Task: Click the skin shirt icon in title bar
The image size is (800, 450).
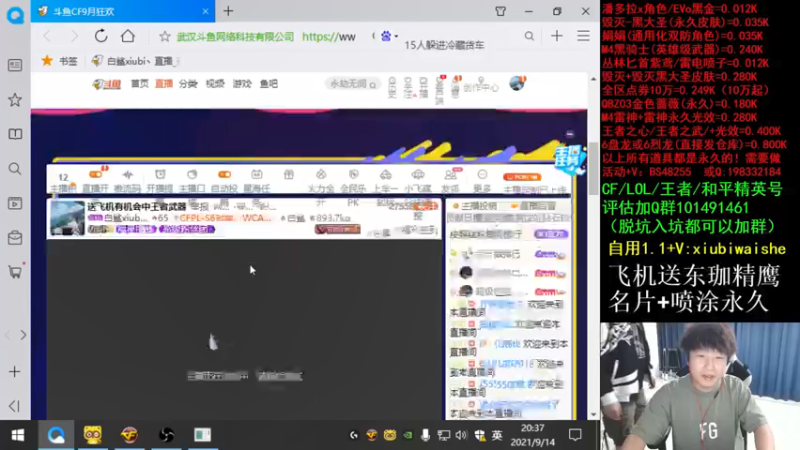Action: point(501,11)
